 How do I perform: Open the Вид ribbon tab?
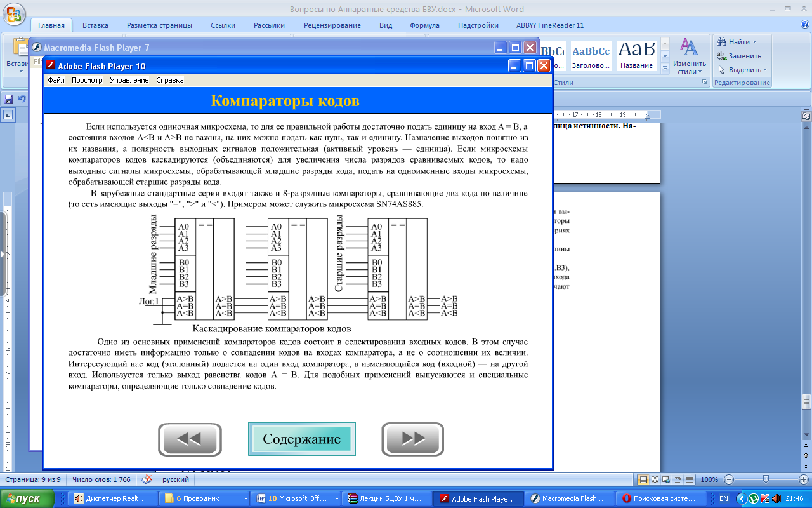click(386, 25)
